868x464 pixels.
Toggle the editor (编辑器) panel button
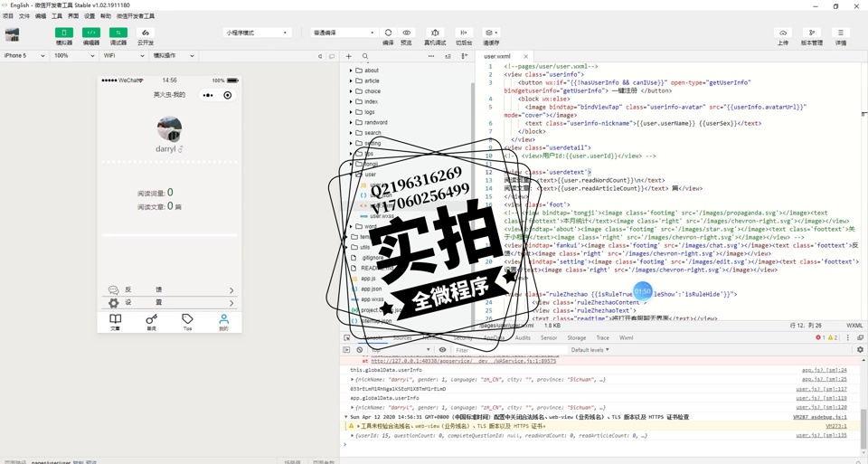[91, 33]
